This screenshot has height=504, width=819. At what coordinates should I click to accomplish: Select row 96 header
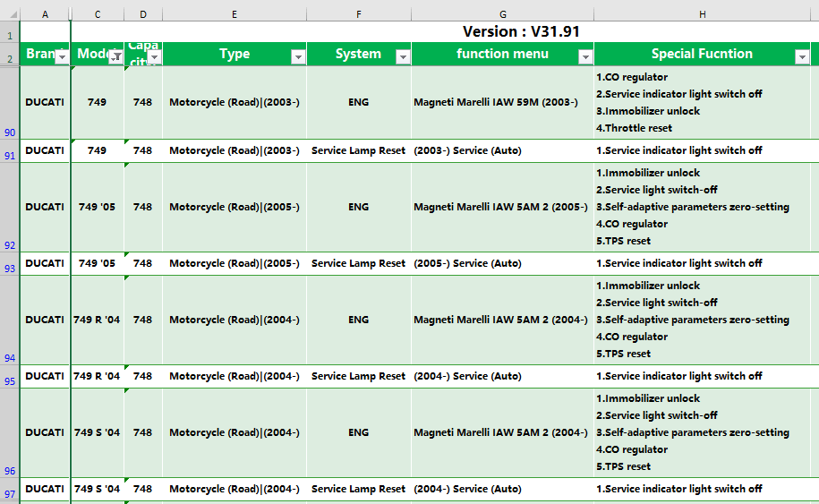click(10, 433)
